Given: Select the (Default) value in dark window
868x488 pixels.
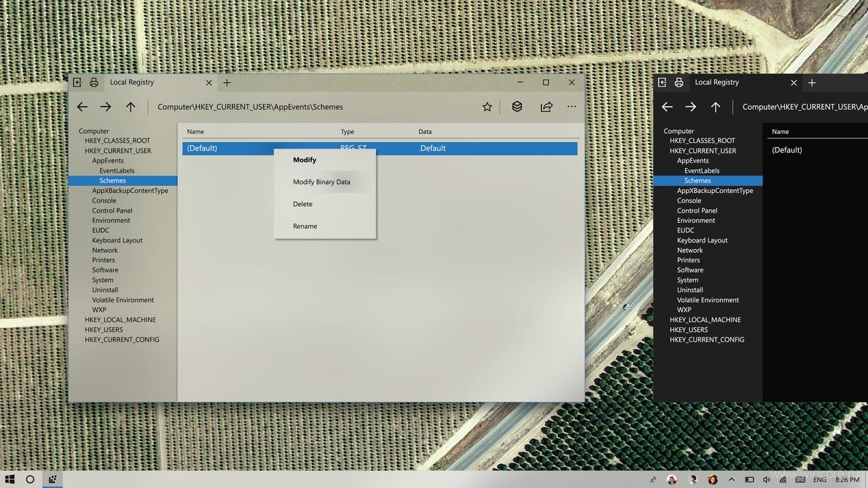Looking at the screenshot, I should [786, 150].
